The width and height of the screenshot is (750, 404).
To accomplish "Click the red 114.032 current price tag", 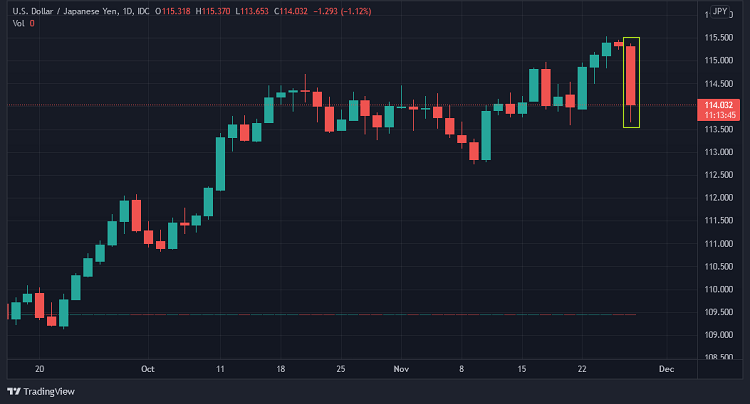I will (720, 105).
